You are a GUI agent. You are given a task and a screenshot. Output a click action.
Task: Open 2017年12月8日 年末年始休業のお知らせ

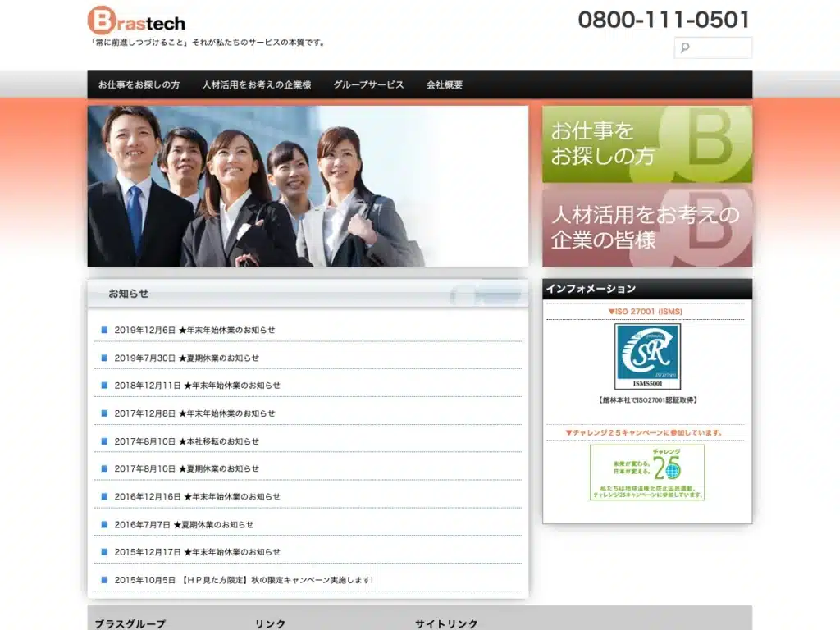(194, 413)
